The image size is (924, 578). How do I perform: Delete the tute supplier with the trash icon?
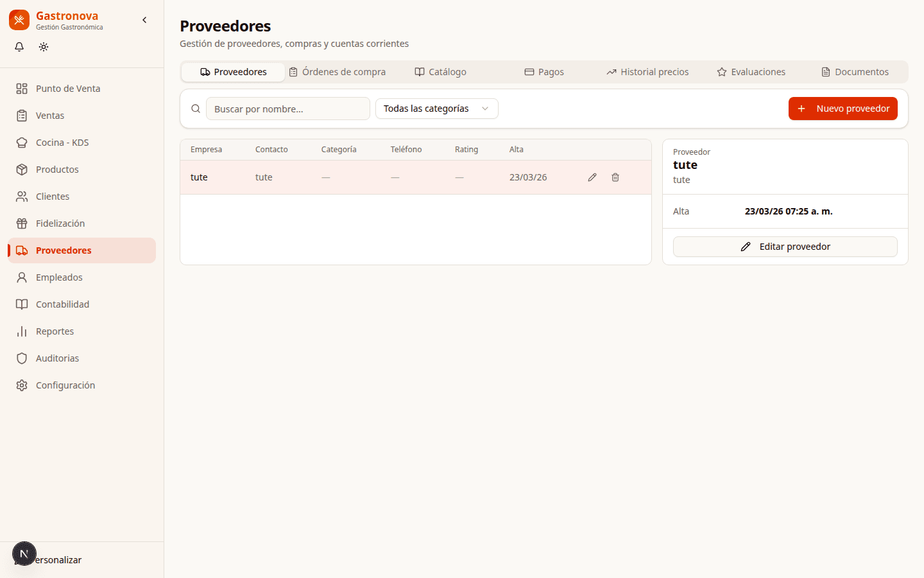[615, 177]
